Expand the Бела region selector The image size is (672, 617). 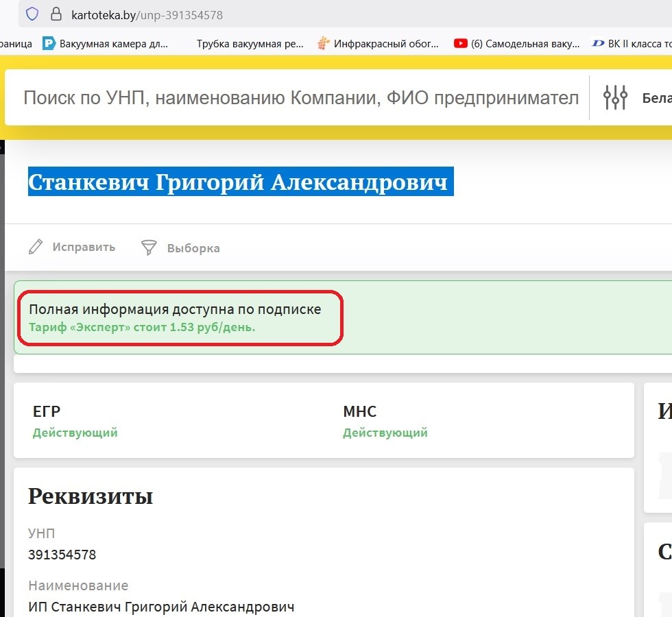pos(656,98)
